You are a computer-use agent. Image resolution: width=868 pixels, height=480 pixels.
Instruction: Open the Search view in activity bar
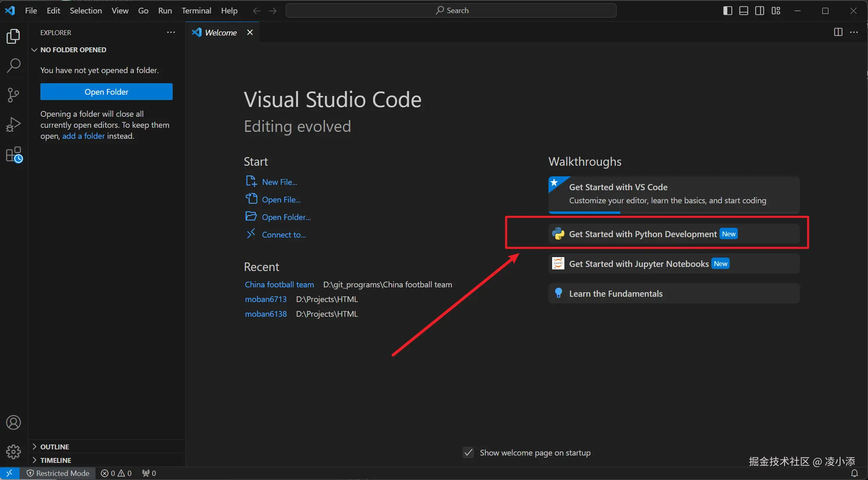click(13, 65)
